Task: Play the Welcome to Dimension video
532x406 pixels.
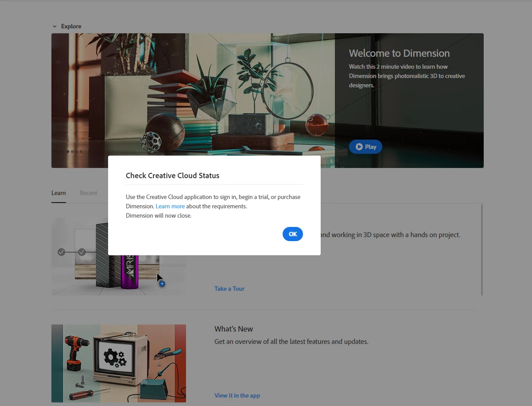Action: point(365,147)
